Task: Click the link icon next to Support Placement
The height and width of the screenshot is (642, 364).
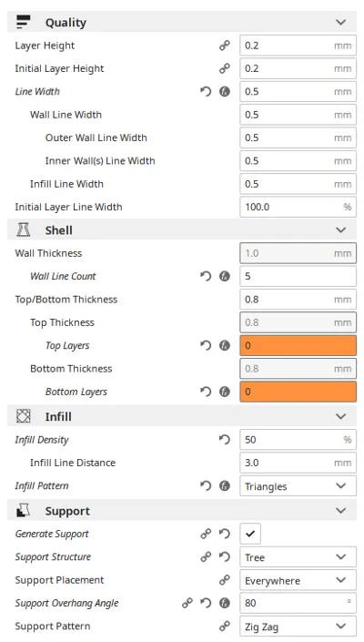Action: (x=225, y=580)
